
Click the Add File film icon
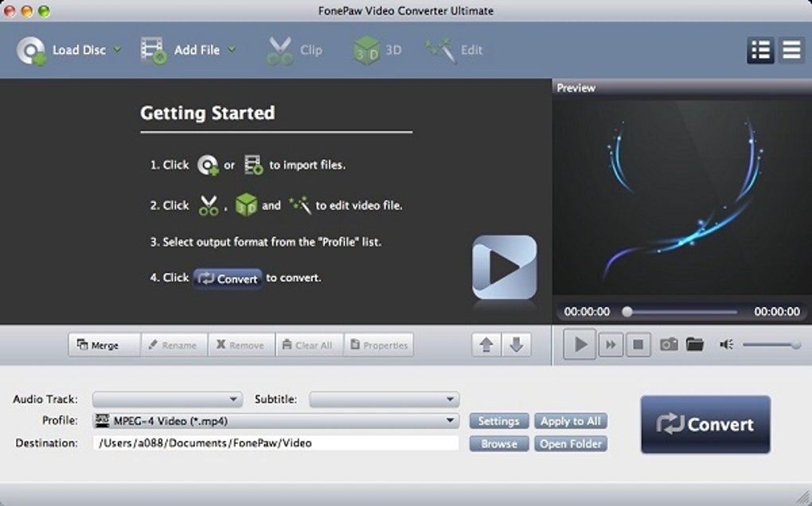[154, 51]
